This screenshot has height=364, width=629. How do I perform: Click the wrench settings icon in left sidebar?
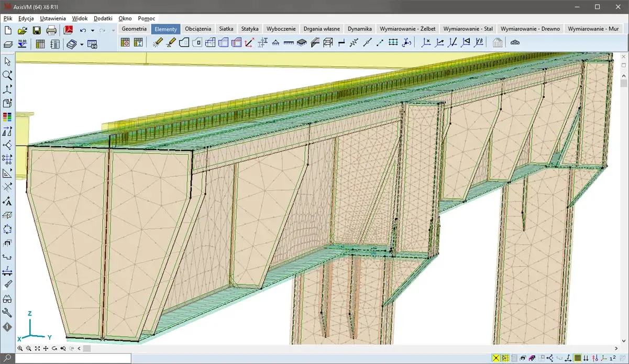pos(7,313)
